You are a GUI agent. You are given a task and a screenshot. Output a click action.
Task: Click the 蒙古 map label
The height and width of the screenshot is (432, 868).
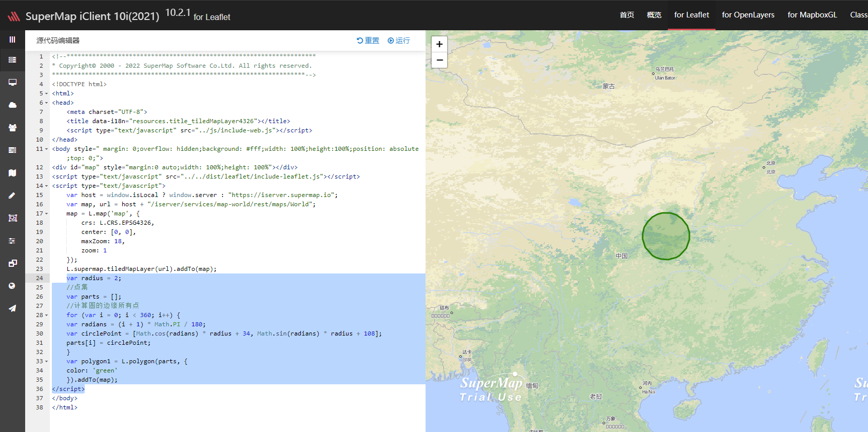pyautogui.click(x=609, y=86)
